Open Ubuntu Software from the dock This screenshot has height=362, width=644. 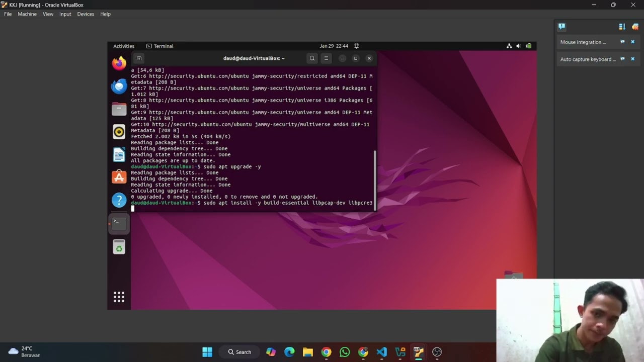coord(119,177)
